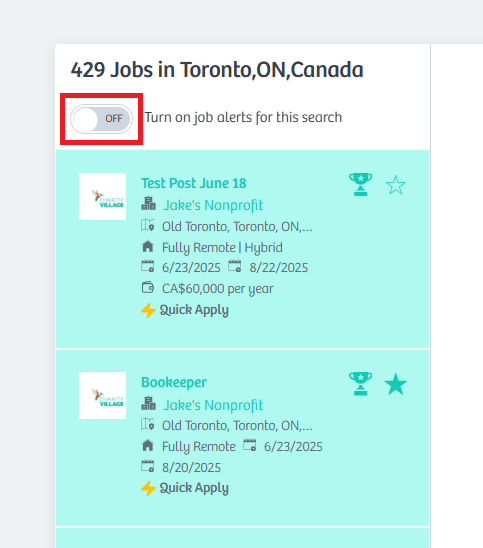
Task: Click building icon beside first Jake's Nonprofit
Action: 149,203
